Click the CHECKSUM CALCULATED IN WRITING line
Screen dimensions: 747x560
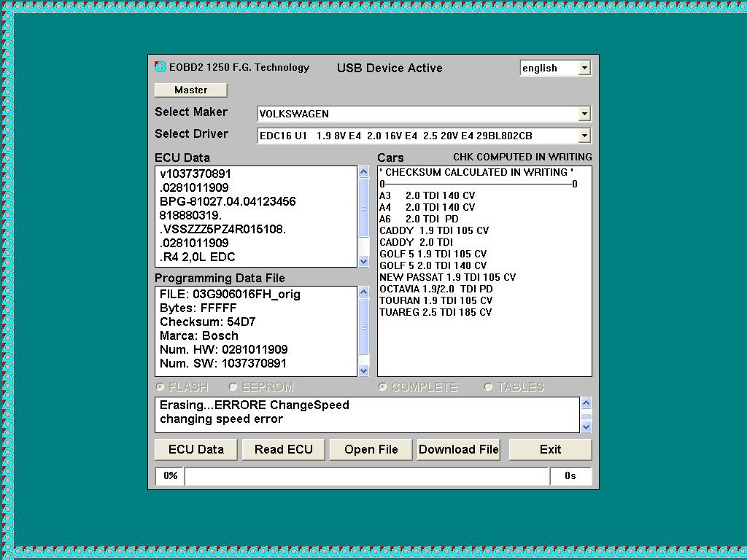point(476,172)
